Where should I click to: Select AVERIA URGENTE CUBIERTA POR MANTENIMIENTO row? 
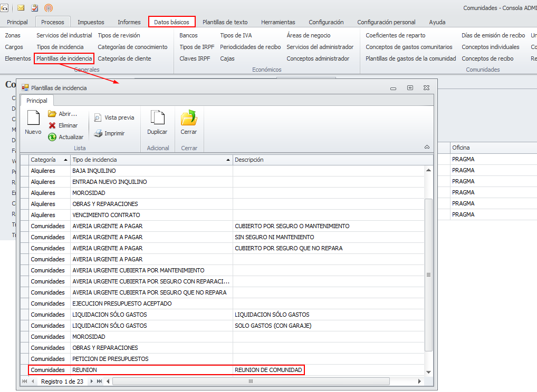click(226, 270)
